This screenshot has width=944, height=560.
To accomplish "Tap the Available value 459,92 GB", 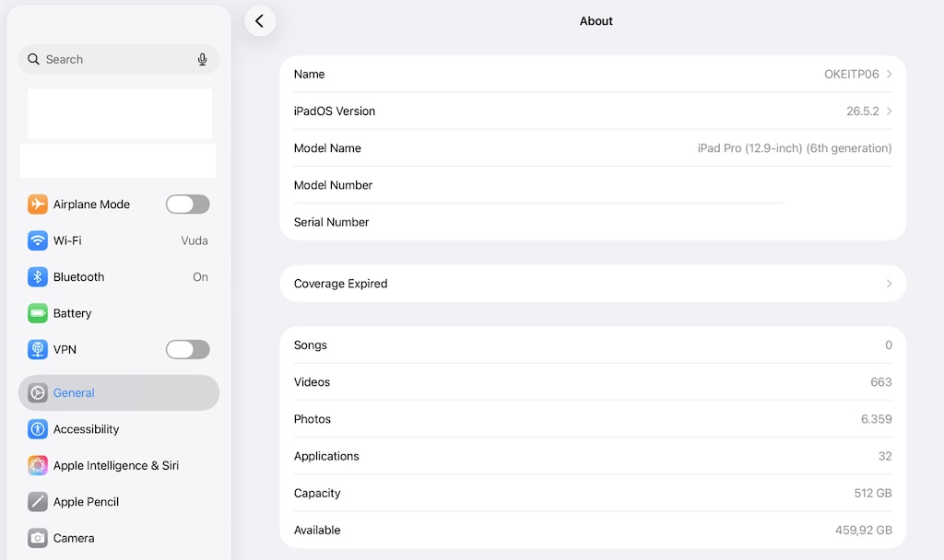I will (863, 530).
